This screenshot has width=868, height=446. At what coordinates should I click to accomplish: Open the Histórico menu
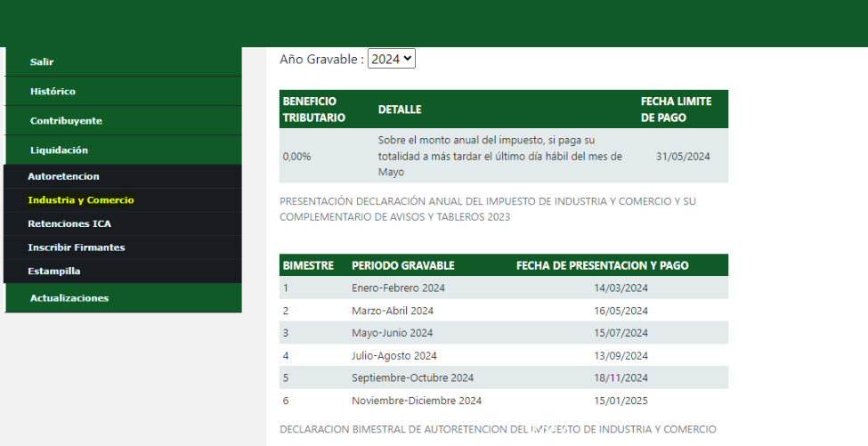tap(124, 92)
